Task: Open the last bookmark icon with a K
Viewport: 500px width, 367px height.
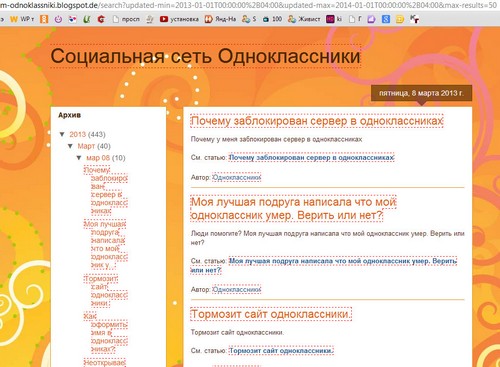Action: [414, 19]
